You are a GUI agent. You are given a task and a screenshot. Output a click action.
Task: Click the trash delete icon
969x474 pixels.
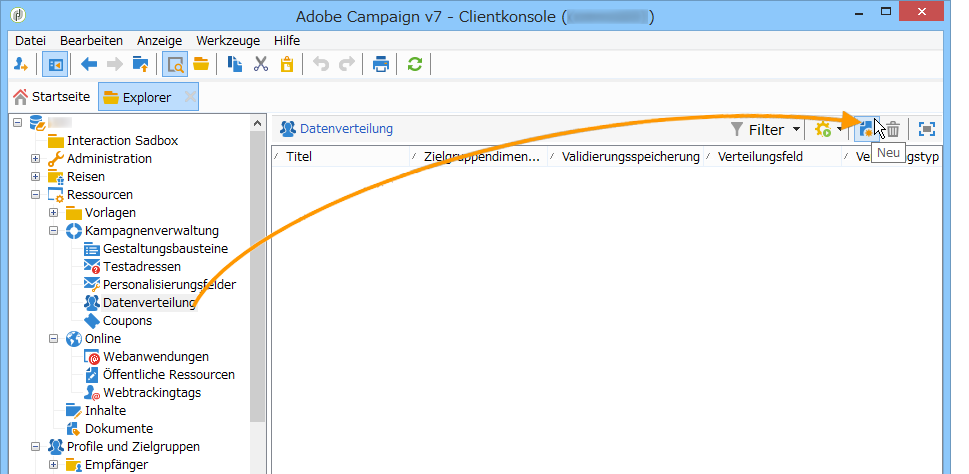(x=893, y=130)
